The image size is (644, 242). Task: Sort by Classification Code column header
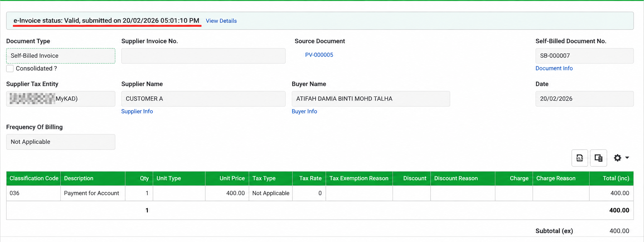point(34,178)
